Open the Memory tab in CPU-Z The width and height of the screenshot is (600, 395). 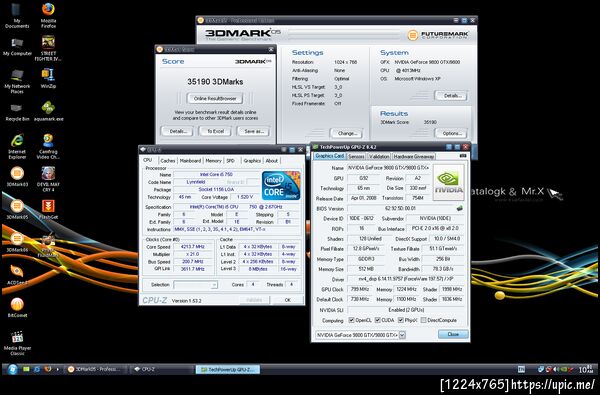coord(213,161)
